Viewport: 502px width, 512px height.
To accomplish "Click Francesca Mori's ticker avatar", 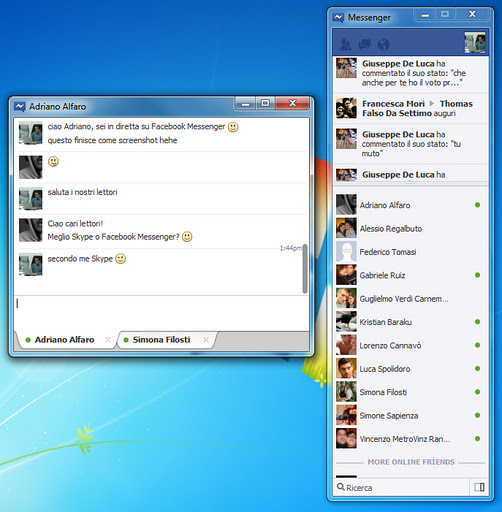I will click(x=346, y=108).
